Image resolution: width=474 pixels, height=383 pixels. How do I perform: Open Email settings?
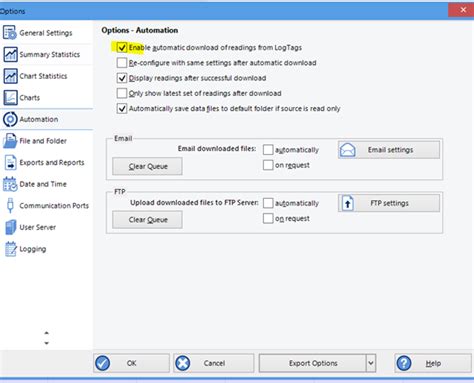click(389, 150)
